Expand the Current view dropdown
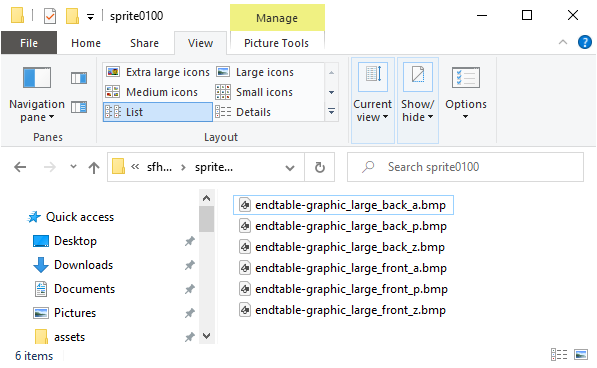 pos(372,100)
